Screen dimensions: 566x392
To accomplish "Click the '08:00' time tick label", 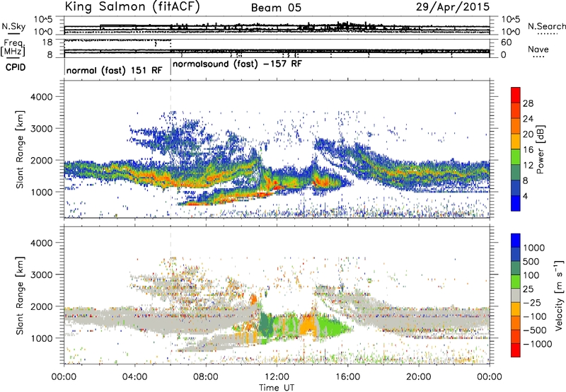I will click(206, 377).
